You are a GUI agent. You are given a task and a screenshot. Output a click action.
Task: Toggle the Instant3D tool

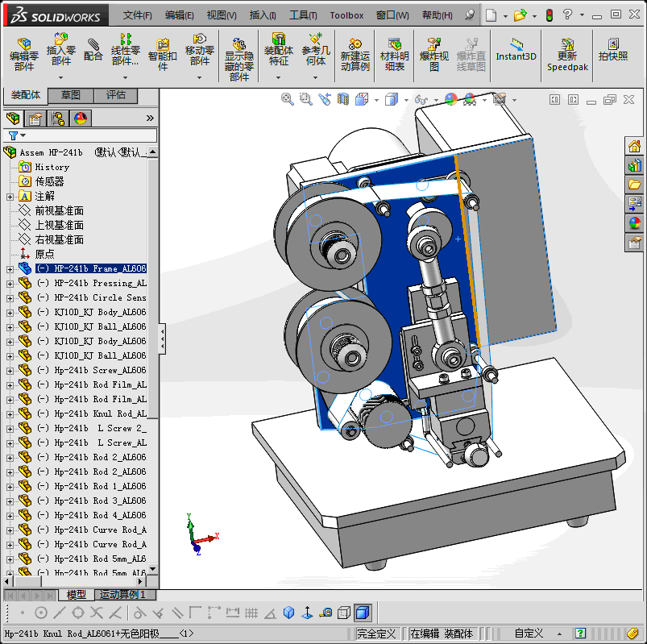[516, 49]
